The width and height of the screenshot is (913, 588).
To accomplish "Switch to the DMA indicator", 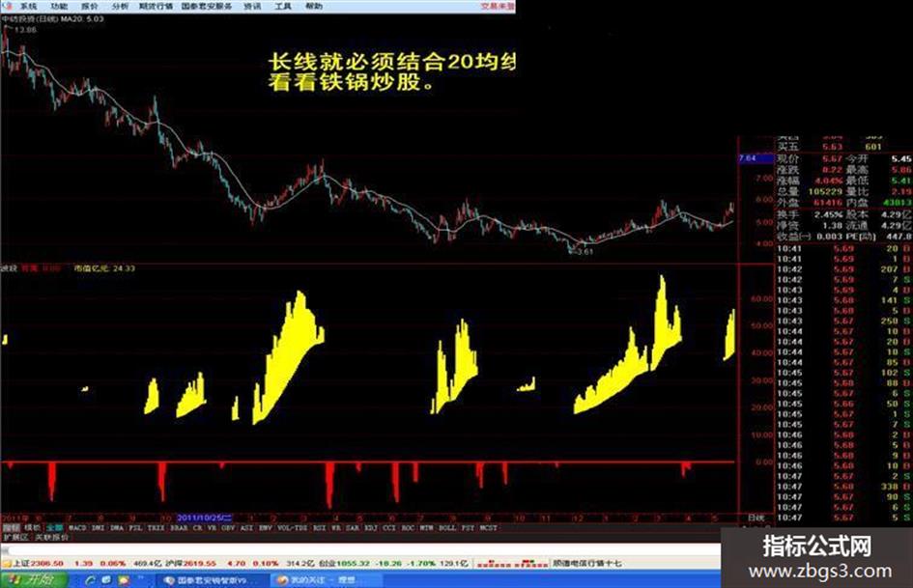I will pos(117,528).
